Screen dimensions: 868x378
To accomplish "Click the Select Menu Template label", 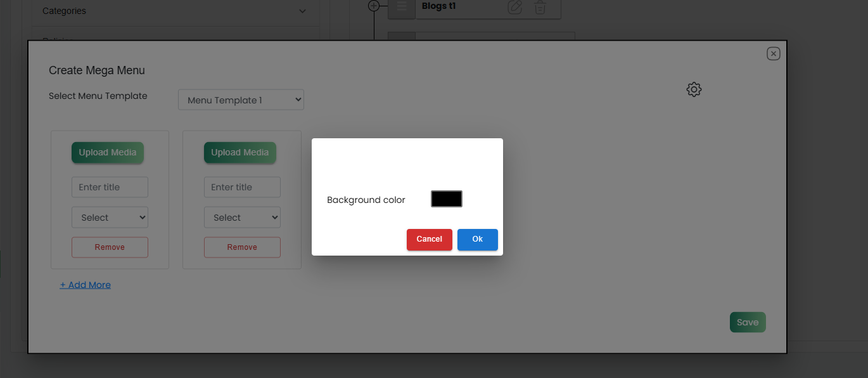I will coord(98,96).
